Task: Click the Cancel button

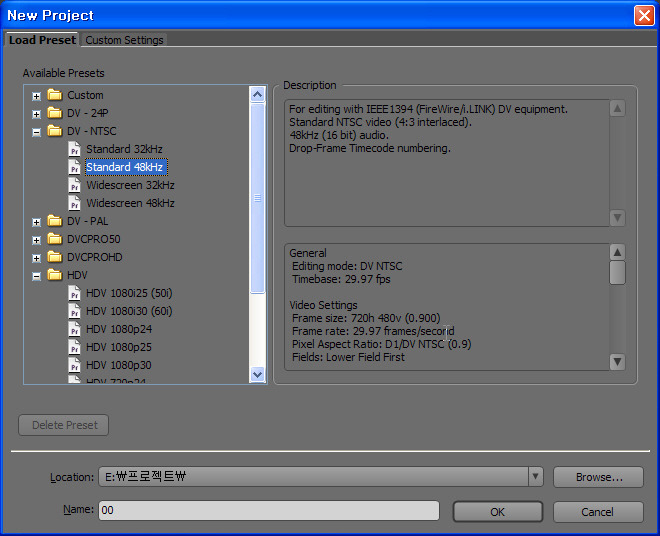Action: (x=598, y=512)
